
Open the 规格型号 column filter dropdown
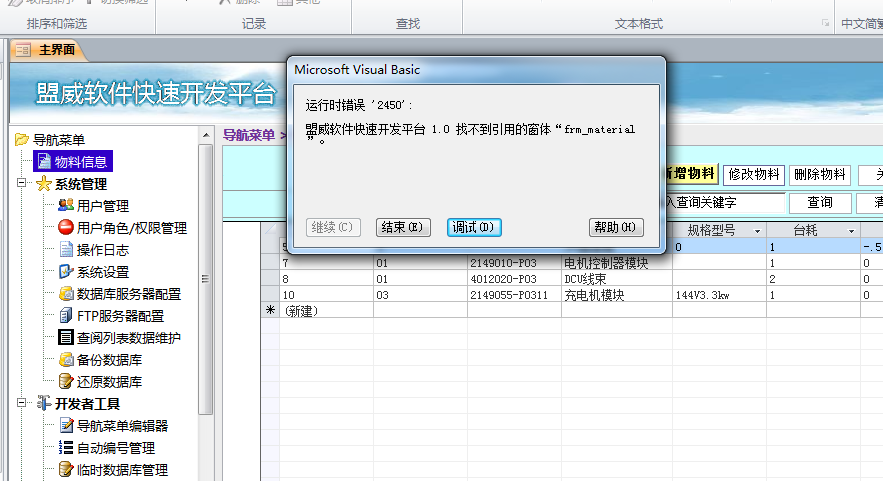(x=757, y=231)
